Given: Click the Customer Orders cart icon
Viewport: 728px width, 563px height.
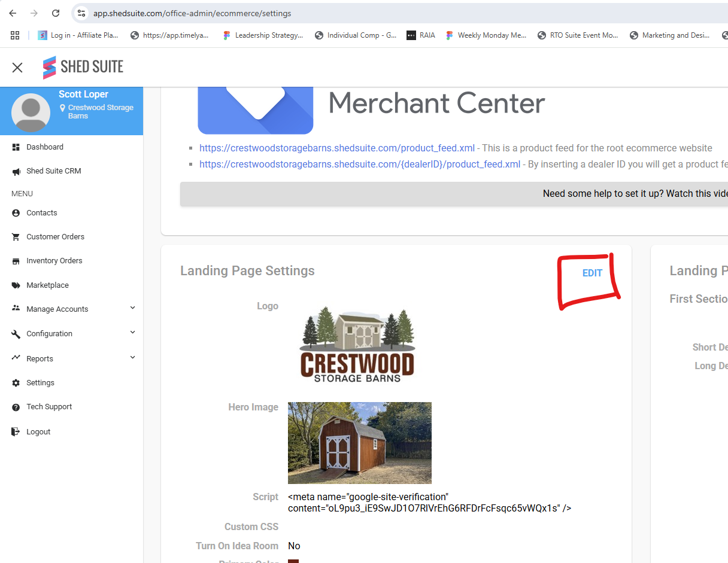Looking at the screenshot, I should click(x=16, y=237).
